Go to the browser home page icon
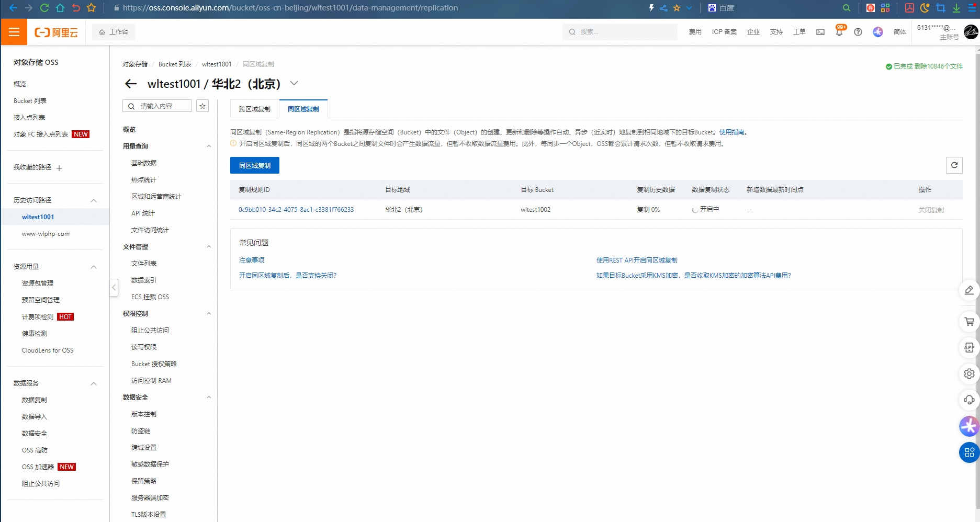980x522 pixels. pyautogui.click(x=60, y=8)
